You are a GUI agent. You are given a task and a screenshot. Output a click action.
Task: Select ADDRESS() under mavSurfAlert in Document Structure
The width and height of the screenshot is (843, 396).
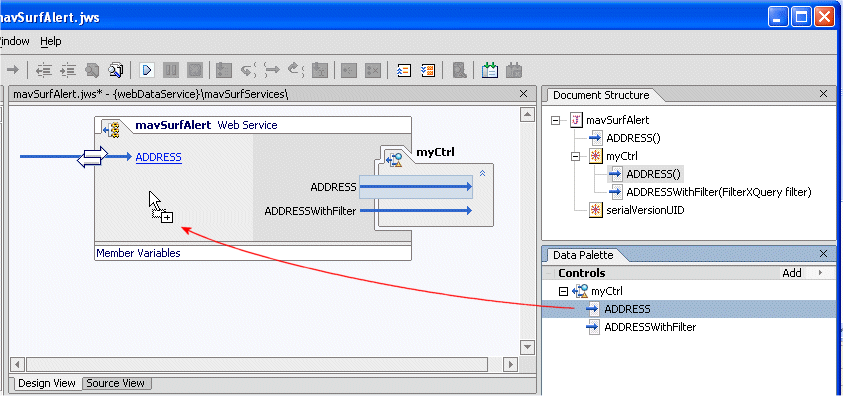click(633, 138)
